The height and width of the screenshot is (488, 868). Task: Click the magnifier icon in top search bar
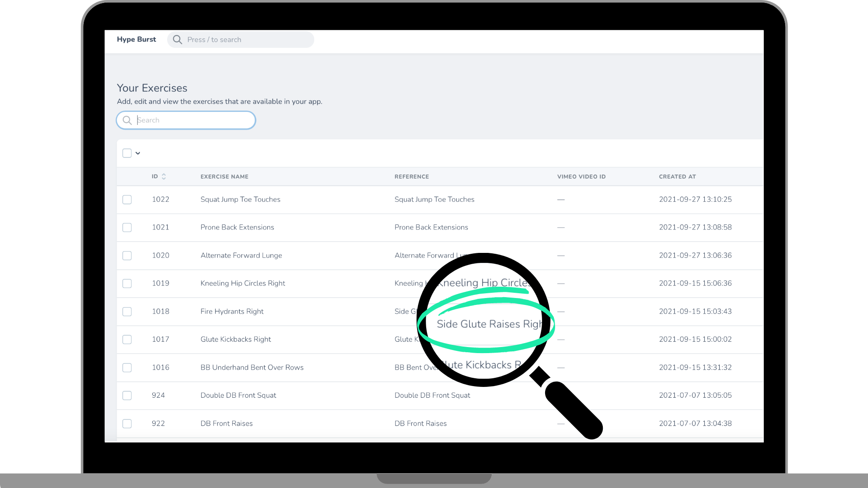(x=177, y=39)
